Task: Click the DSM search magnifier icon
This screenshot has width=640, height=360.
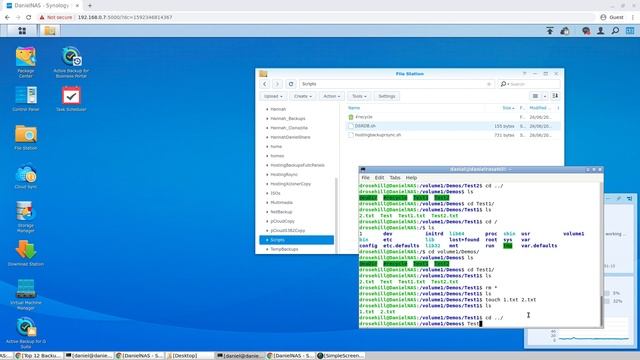Action: coord(615,31)
